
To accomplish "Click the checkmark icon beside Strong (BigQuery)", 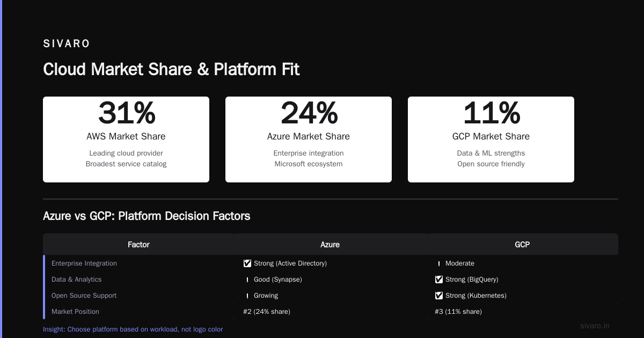I will point(439,280).
